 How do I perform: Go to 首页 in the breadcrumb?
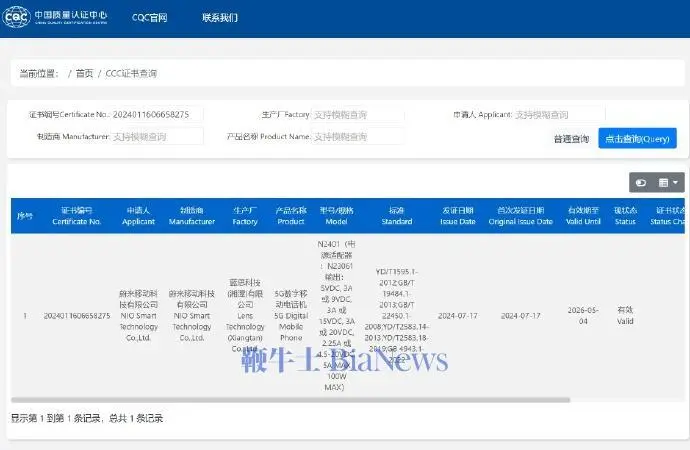[x=84, y=73]
